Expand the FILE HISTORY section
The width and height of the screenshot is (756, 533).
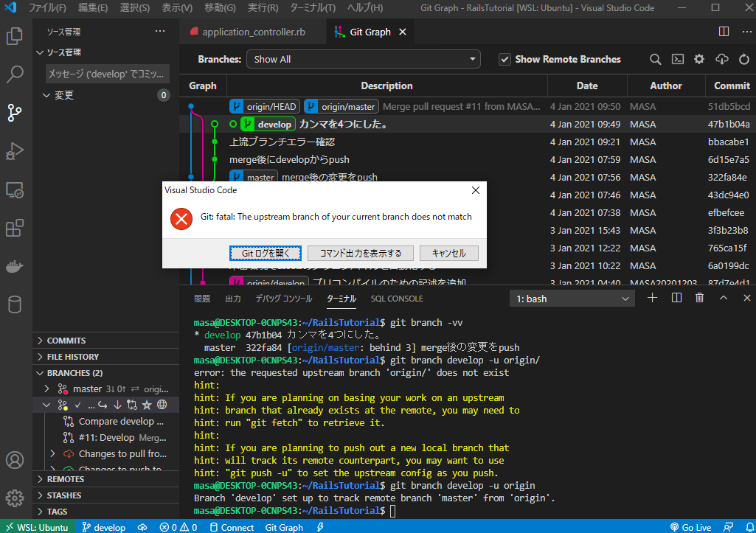(x=106, y=357)
